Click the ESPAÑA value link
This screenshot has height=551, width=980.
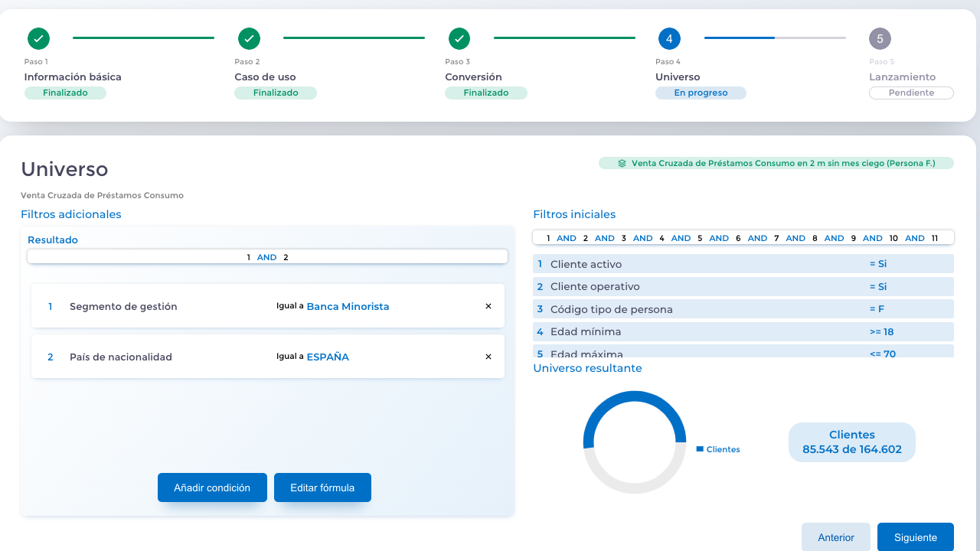328,357
